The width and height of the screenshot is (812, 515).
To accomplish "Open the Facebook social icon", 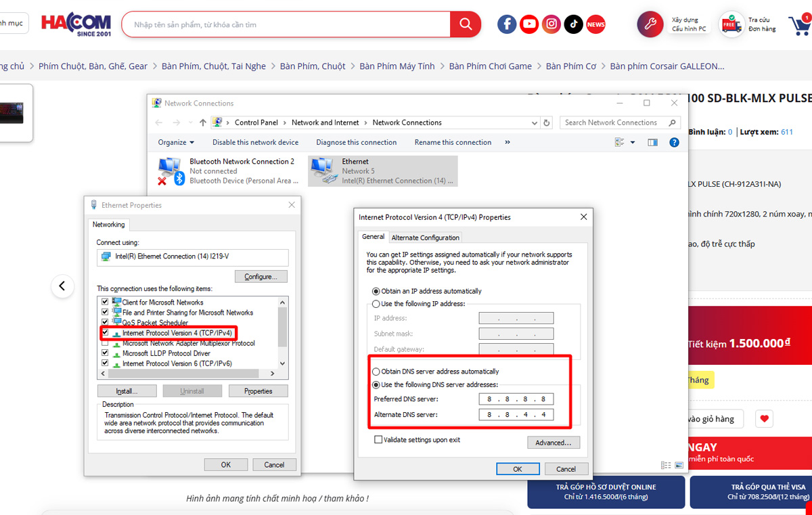I will pos(507,24).
